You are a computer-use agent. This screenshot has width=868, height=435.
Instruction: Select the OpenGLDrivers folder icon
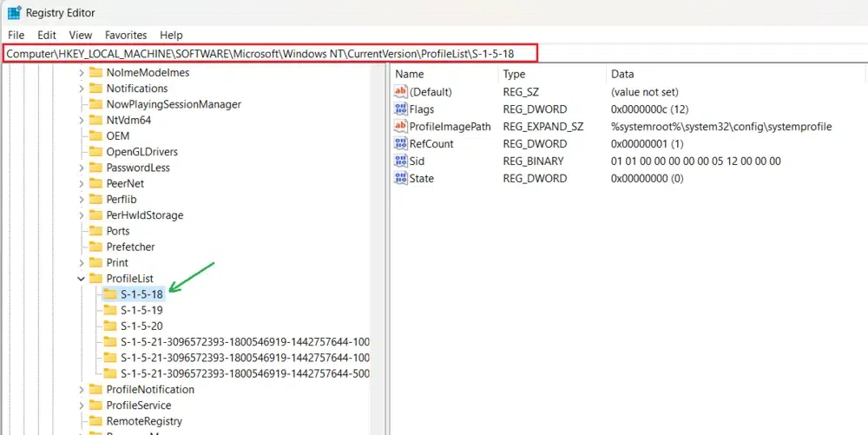95,152
